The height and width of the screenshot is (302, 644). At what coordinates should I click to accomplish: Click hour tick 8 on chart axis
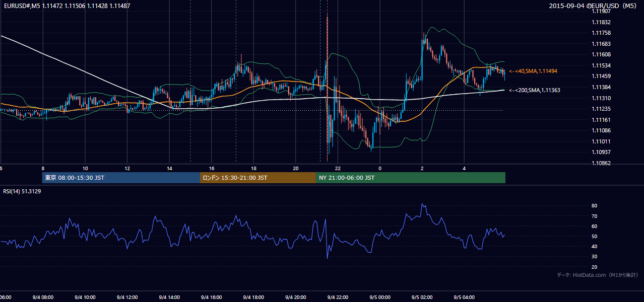coord(43,168)
